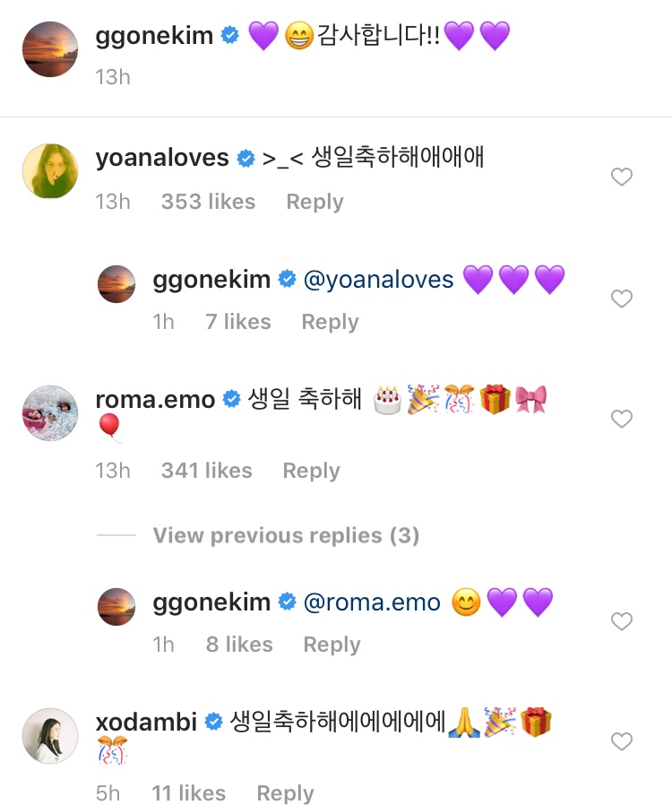Like ggonekim's reply to roma.emo
672x805 pixels.
point(622,620)
